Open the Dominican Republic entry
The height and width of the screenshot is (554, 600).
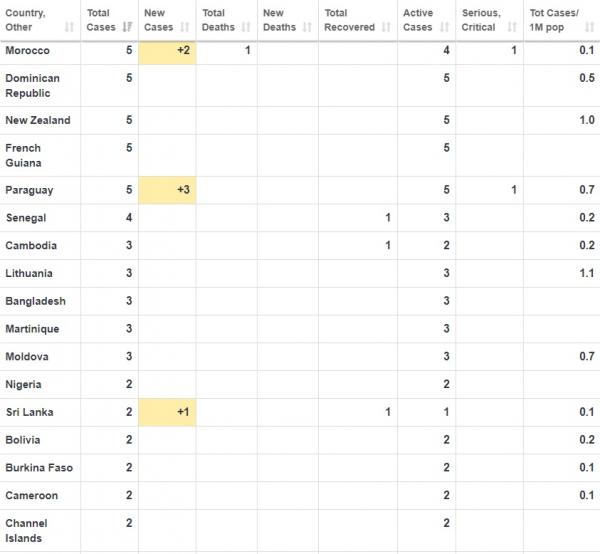coord(33,85)
